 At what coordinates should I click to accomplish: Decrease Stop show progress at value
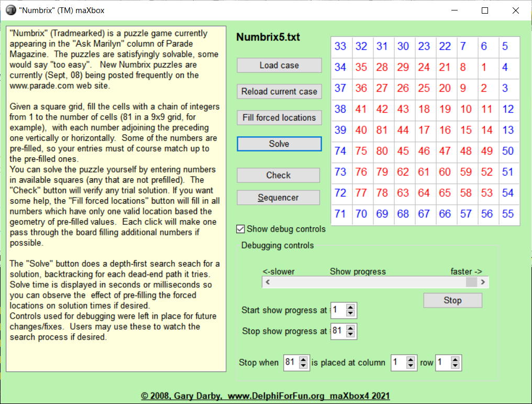[351, 334]
